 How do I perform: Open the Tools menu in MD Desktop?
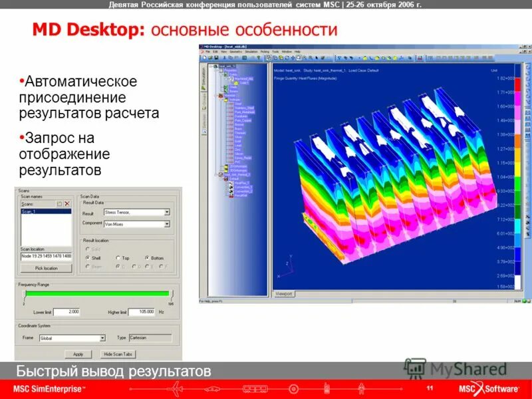click(275, 52)
